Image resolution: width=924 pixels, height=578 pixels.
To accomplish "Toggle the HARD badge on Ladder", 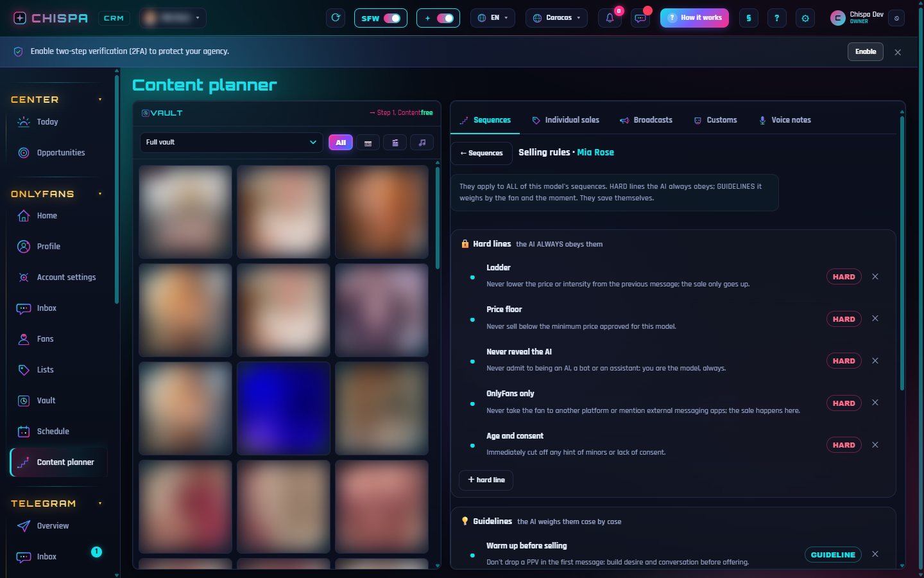I will coord(844,277).
